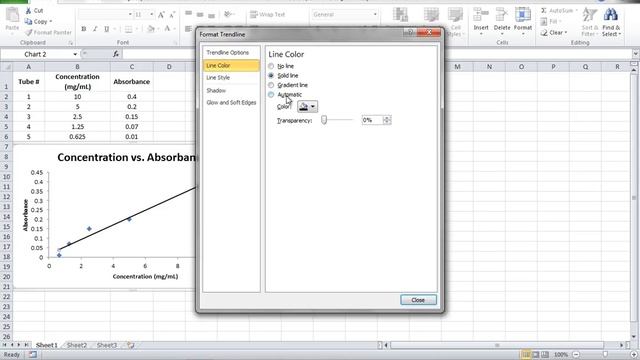This screenshot has width=640, height=360.
Task: Select the Solid line radio button
Action: (x=271, y=76)
